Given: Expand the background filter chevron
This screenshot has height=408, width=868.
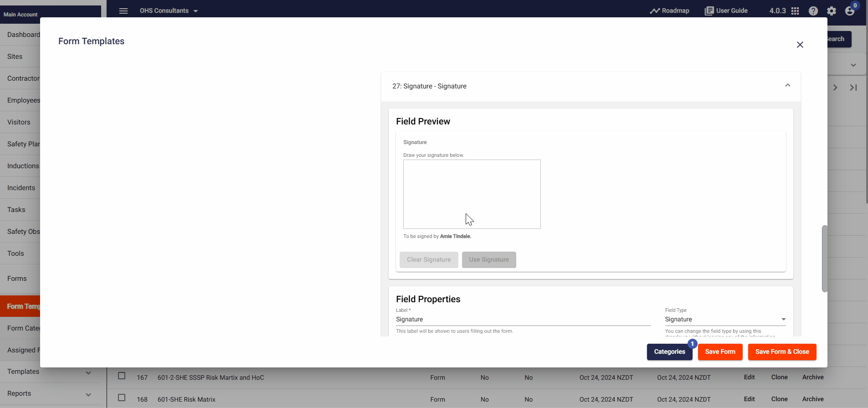Looking at the screenshot, I should [x=853, y=65].
